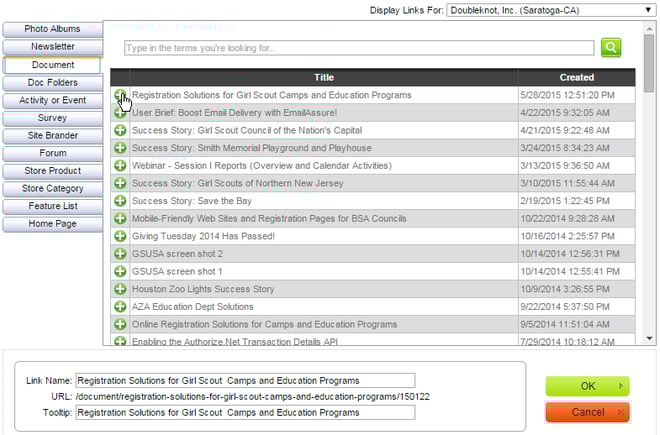The image size is (660, 435).
Task: Select 'Webinar - Session I Reports' title
Action: point(262,166)
